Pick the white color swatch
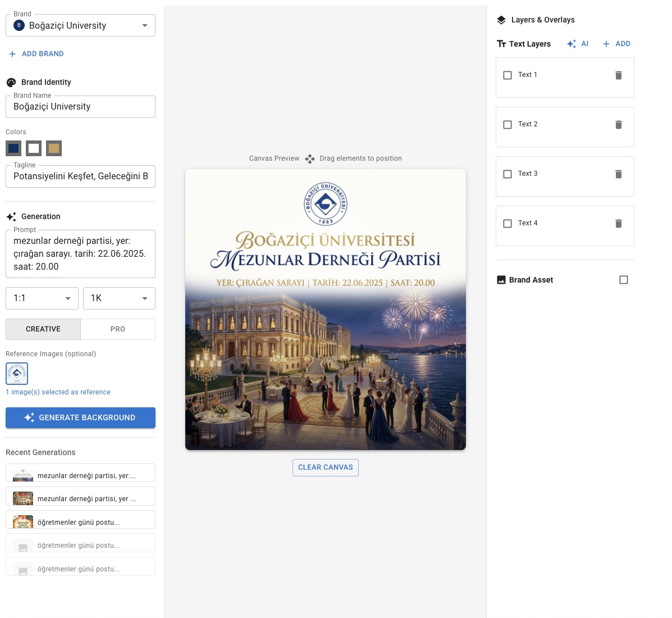The width and height of the screenshot is (672, 618). [34, 148]
